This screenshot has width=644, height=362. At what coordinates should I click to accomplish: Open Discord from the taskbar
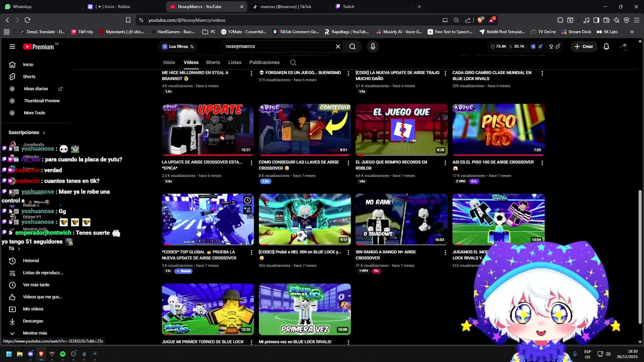click(x=30, y=354)
